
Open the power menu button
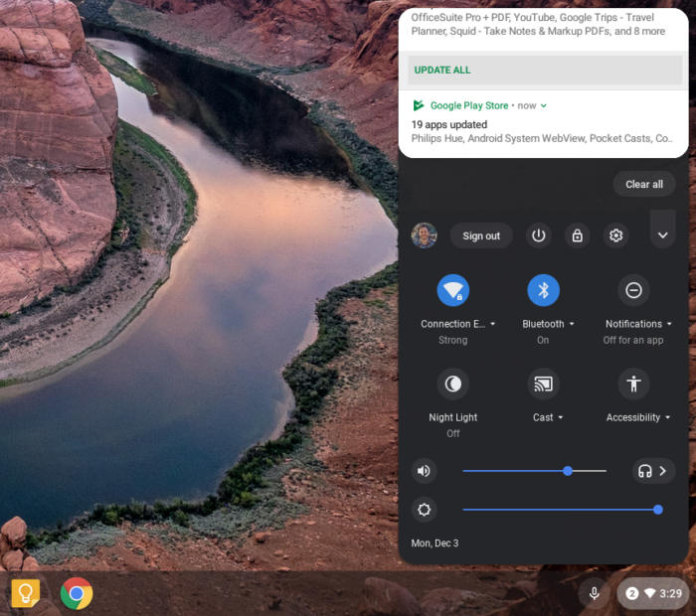click(539, 235)
